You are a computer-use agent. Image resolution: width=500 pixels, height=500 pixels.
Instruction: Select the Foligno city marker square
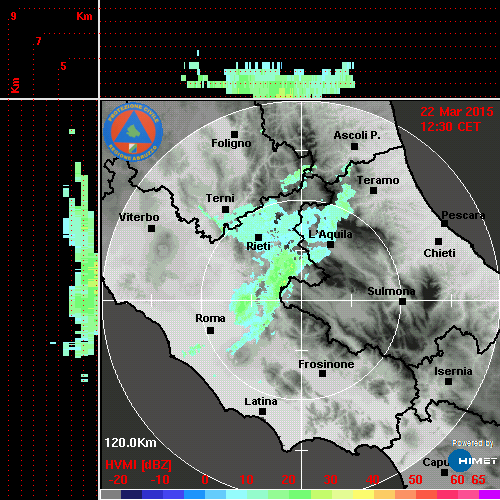[235, 134]
